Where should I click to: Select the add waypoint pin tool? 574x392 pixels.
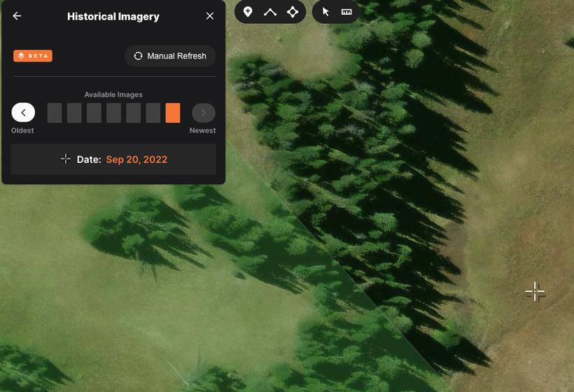point(248,12)
